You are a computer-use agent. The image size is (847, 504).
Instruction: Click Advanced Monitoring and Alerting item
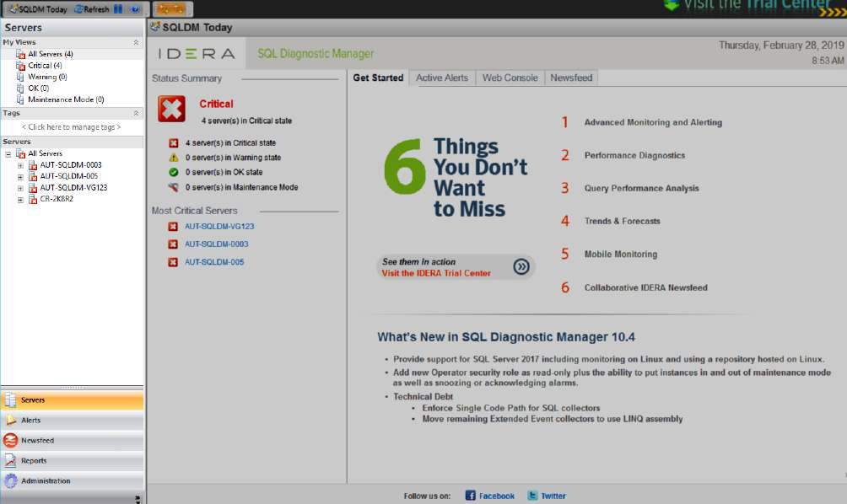(653, 122)
